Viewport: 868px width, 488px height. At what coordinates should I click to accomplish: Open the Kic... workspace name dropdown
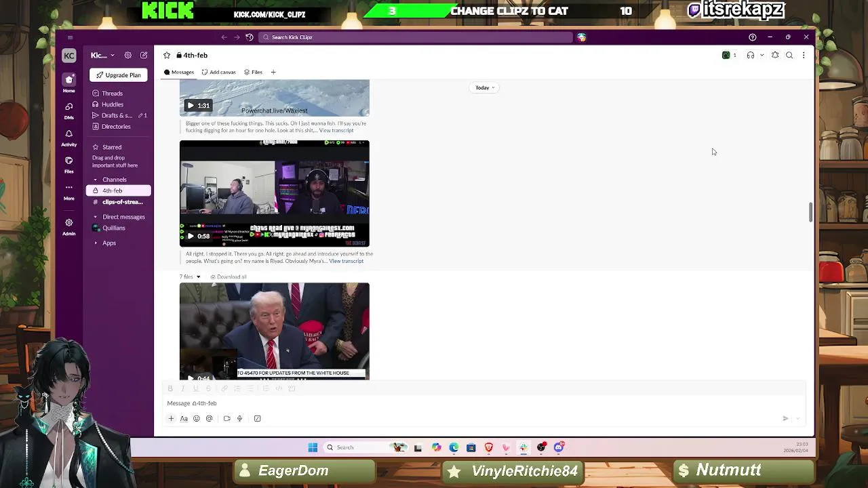pos(102,55)
